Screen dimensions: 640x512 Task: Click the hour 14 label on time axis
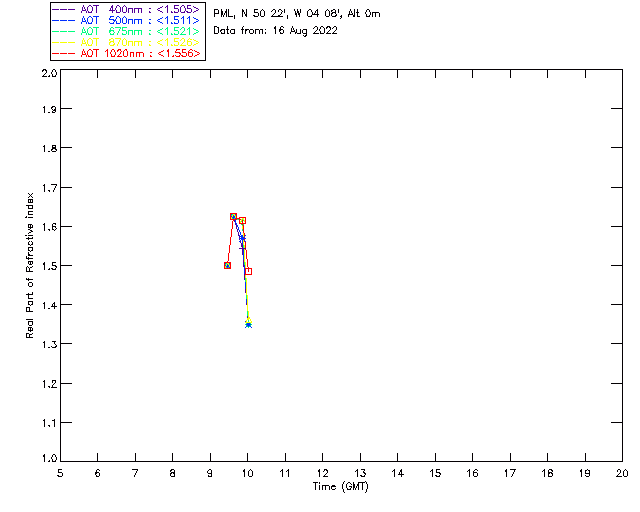(x=398, y=473)
